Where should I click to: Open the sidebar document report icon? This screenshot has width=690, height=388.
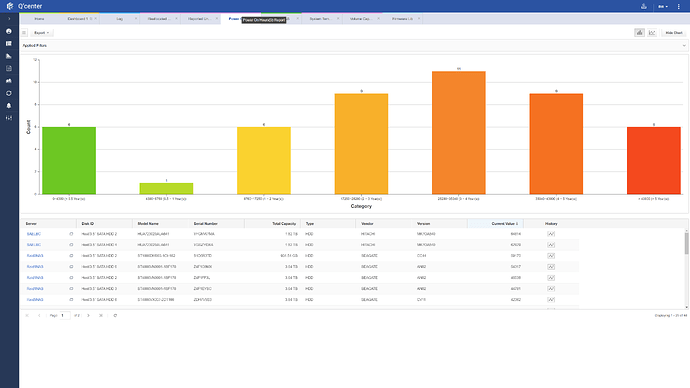coord(9,68)
